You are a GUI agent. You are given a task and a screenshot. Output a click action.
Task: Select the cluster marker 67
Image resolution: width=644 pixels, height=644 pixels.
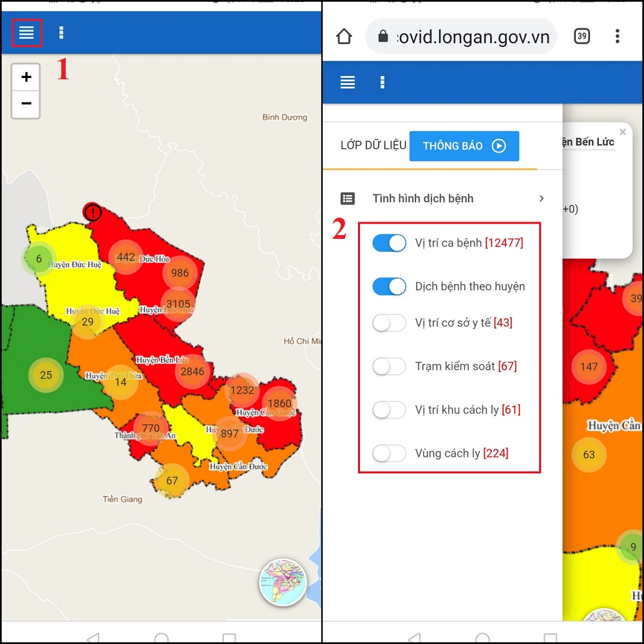pos(172,480)
